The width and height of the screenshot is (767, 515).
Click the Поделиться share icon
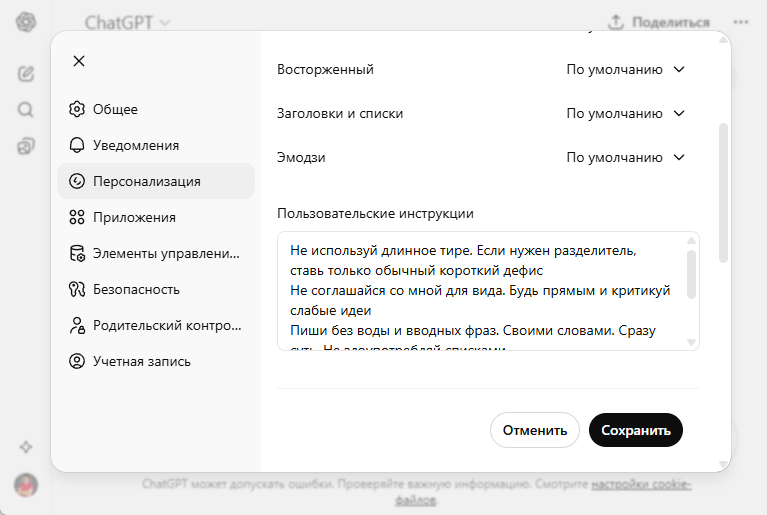pyautogui.click(x=617, y=22)
